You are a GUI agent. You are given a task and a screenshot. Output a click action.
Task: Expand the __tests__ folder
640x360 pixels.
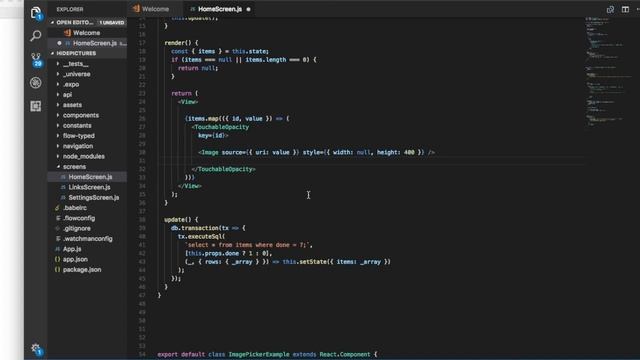pos(88,64)
